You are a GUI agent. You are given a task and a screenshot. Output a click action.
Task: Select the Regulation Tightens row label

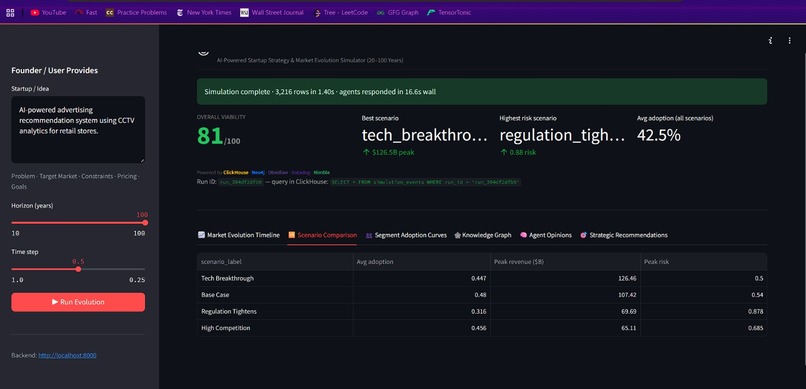229,311
